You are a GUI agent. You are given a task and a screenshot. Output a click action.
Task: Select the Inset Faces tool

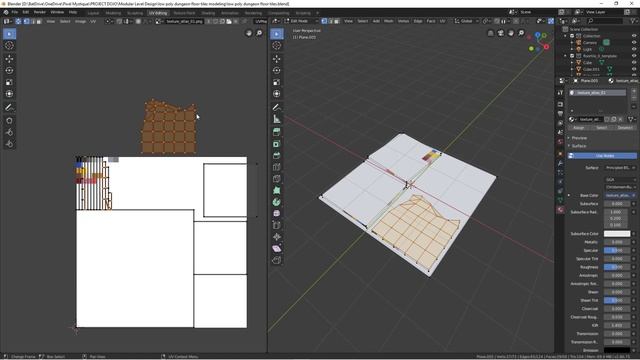[277, 144]
